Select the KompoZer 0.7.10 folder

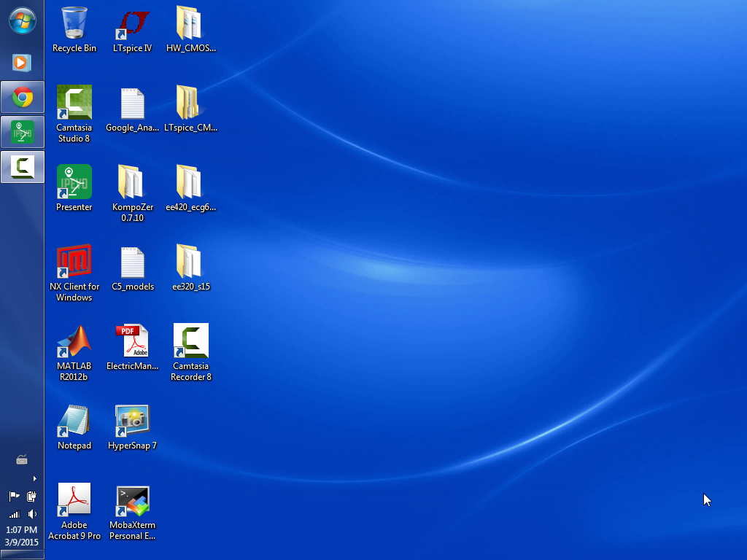point(133,182)
